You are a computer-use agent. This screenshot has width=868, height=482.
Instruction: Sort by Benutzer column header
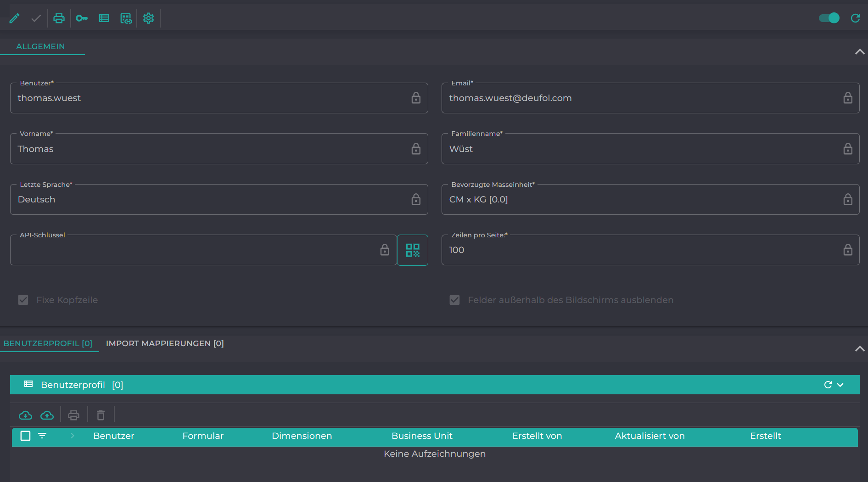tap(114, 436)
